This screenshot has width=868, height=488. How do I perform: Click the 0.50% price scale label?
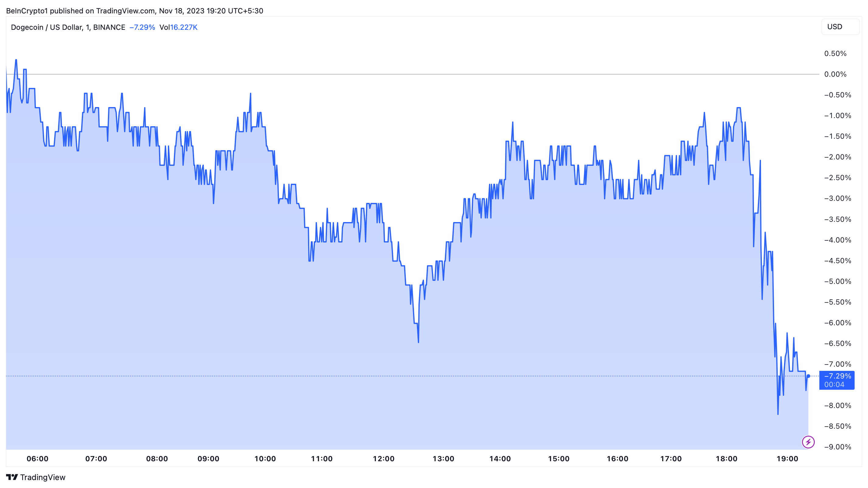pyautogui.click(x=835, y=54)
